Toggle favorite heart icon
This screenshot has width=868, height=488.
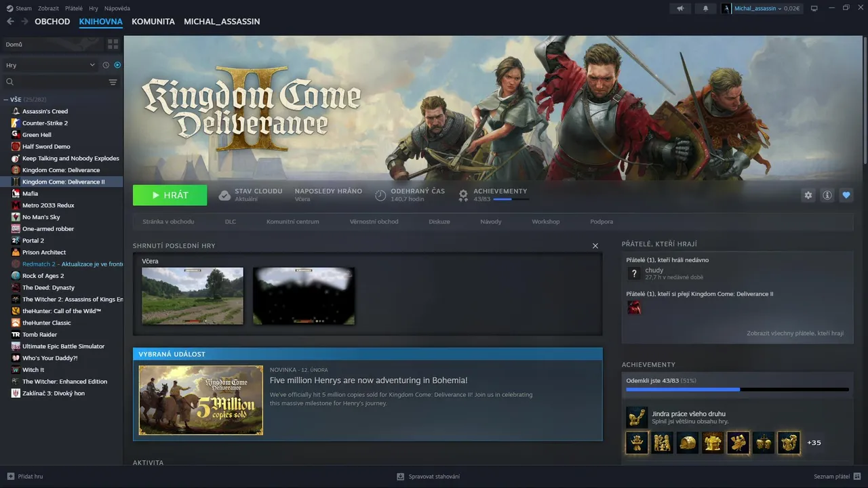pyautogui.click(x=846, y=195)
